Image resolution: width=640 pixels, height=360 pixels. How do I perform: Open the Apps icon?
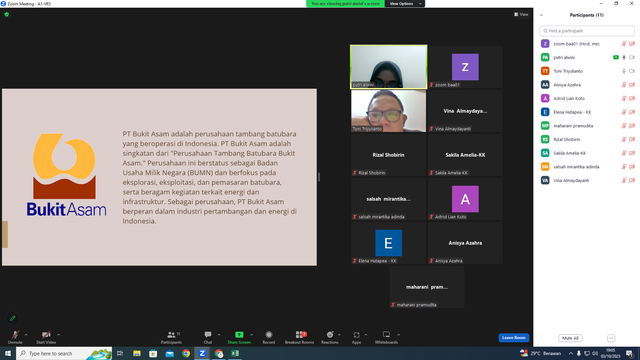tap(356, 335)
